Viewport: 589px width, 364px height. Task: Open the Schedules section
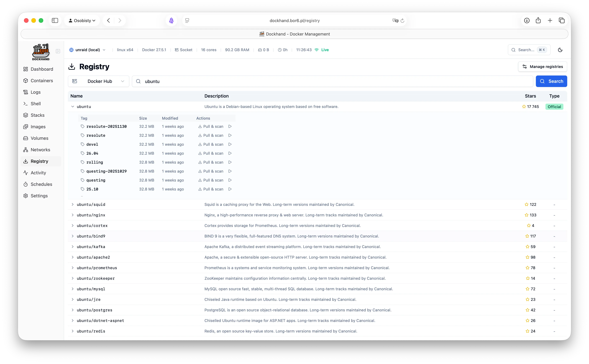(x=41, y=184)
